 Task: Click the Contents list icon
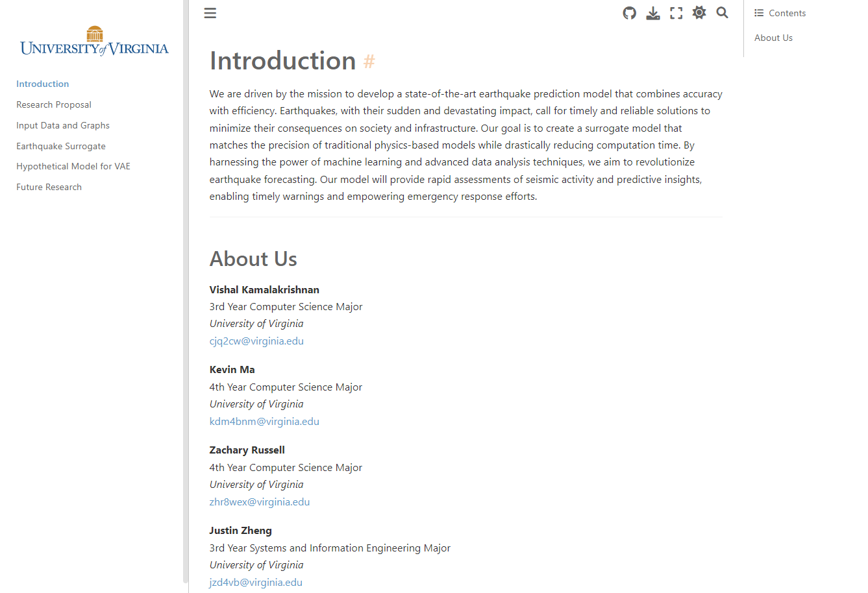click(759, 13)
